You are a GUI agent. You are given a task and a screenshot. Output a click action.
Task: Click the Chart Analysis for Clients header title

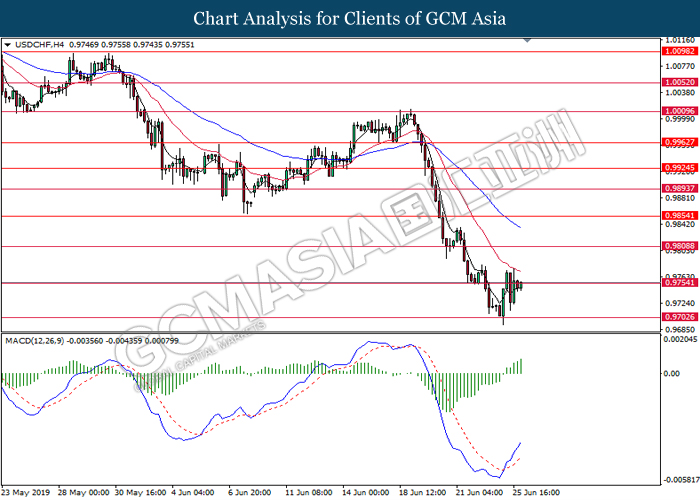350,18
